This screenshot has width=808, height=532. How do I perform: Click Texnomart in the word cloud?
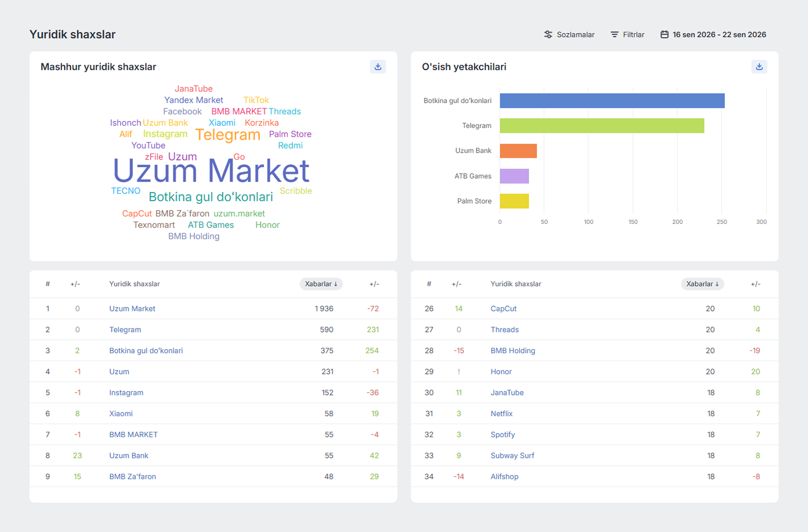point(154,225)
